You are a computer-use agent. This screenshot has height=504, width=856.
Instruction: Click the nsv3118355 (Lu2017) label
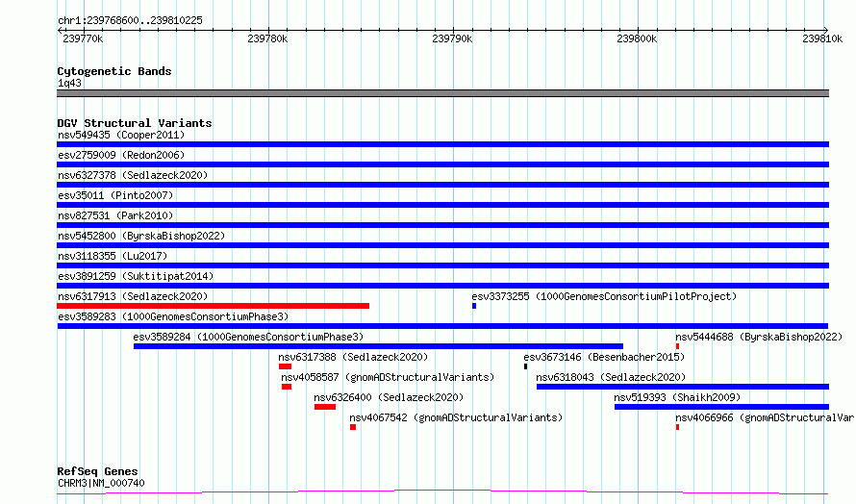point(113,256)
